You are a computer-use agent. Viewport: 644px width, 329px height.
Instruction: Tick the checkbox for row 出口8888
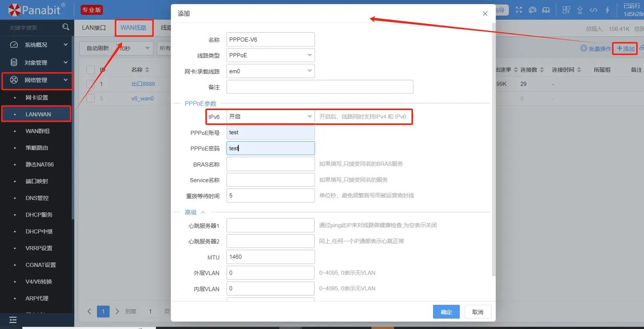(x=91, y=84)
